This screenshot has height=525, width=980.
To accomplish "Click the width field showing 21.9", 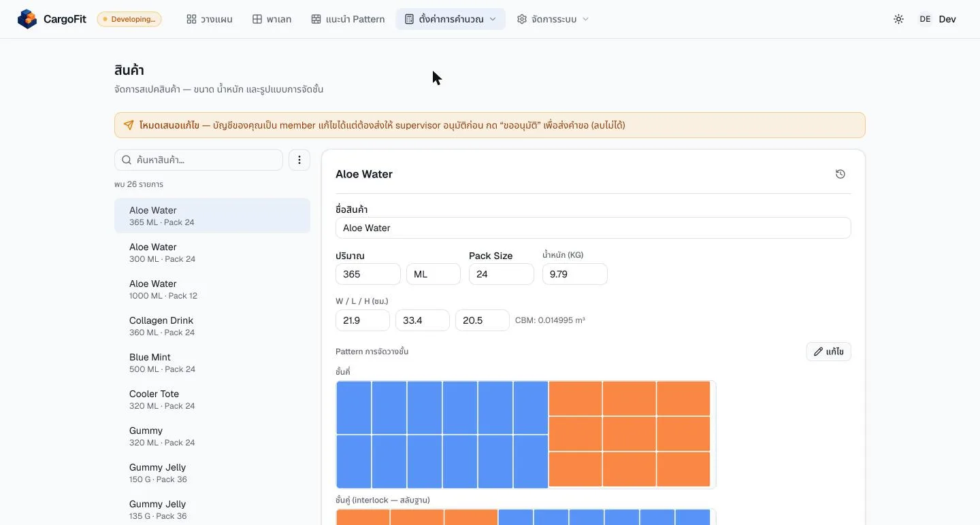I will 363,320.
